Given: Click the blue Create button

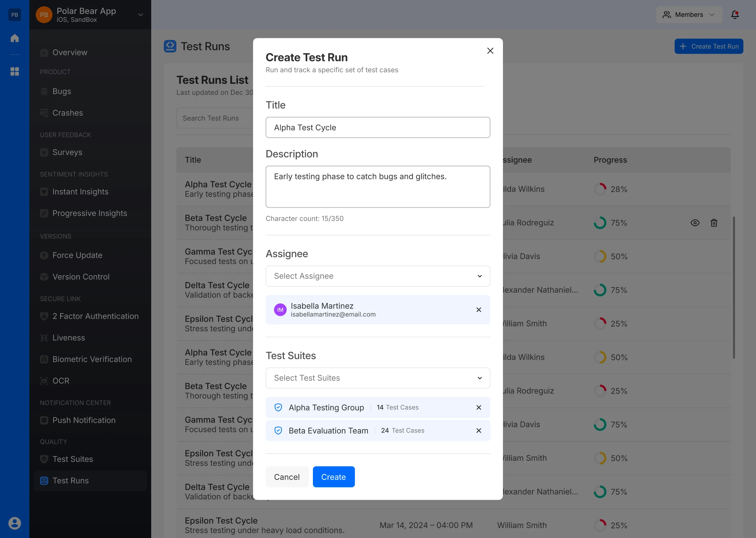Looking at the screenshot, I should (334, 477).
